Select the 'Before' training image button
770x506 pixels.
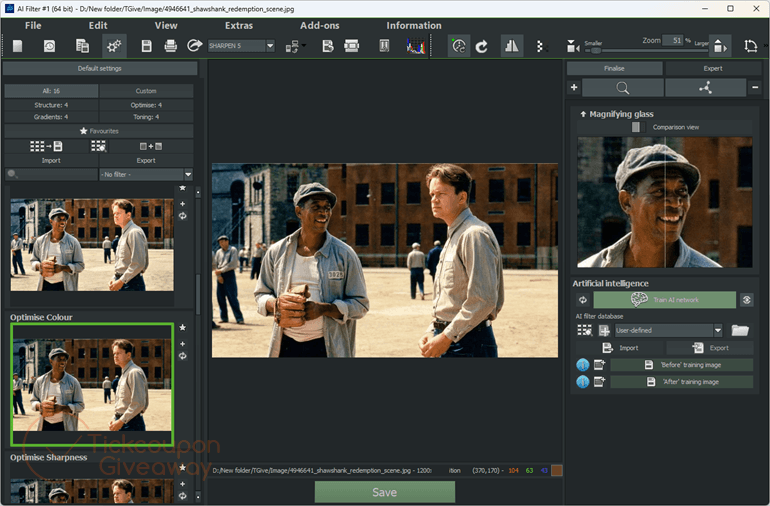[x=682, y=365]
